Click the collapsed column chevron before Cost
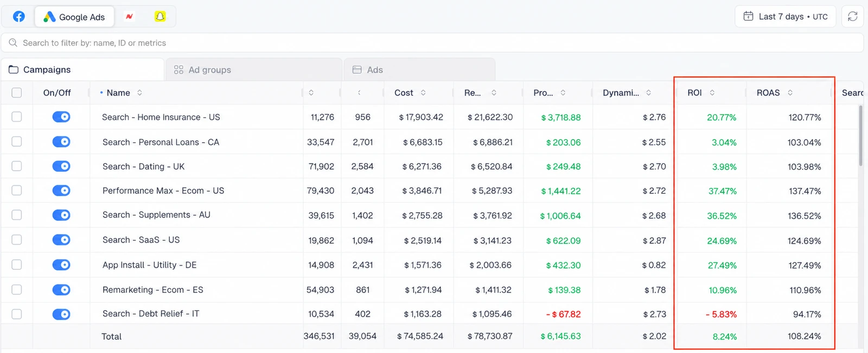The image size is (868, 353). [x=359, y=93]
